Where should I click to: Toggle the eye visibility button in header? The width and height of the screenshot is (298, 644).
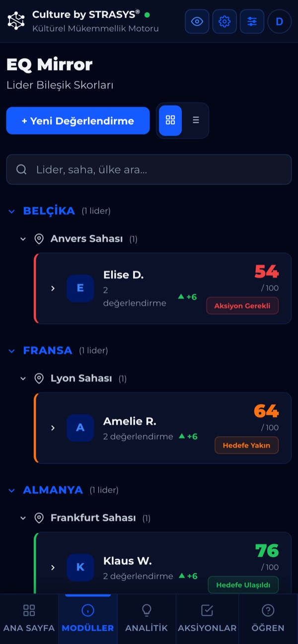coord(197,21)
